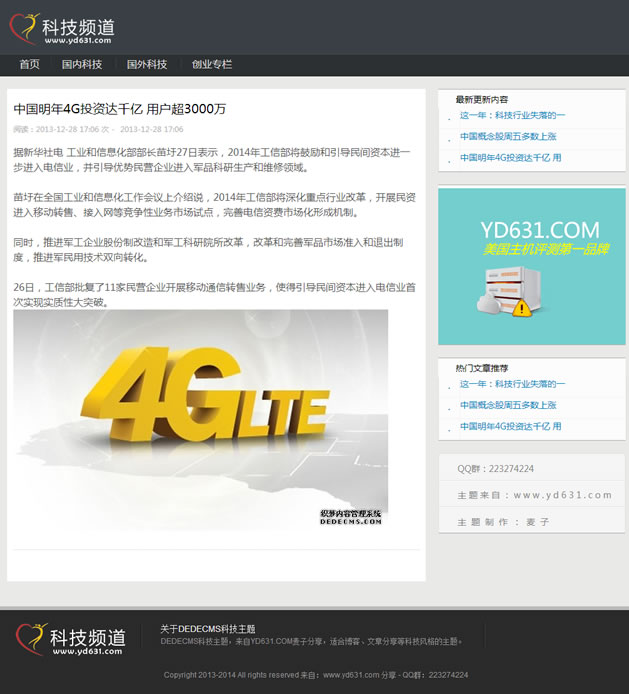Viewport: 629px width, 694px height.
Task: Open the 首页 navigation tab
Action: [x=30, y=65]
